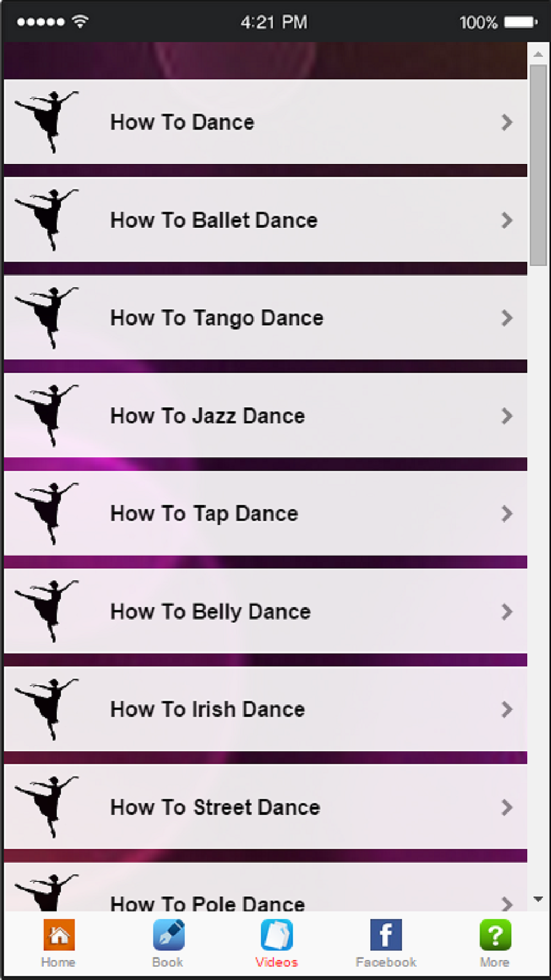Click ballerina icon beside How To Street Dance
The width and height of the screenshot is (551, 980).
pyautogui.click(x=46, y=807)
